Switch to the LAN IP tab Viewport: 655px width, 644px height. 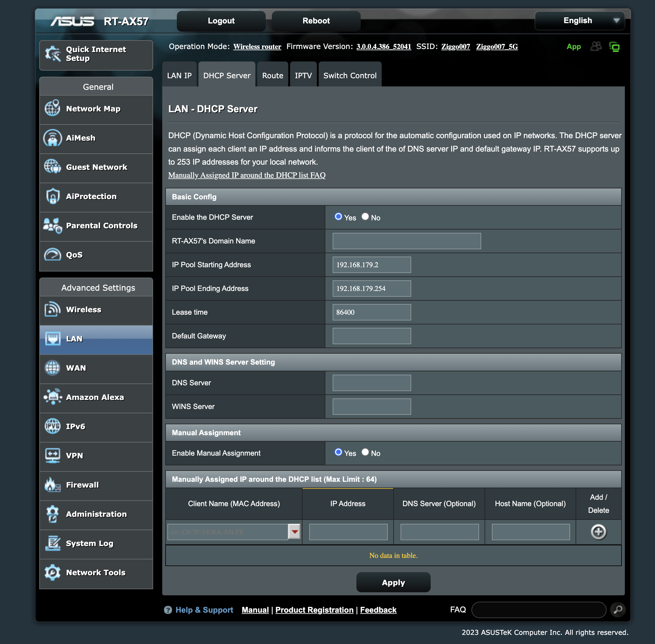pos(179,75)
